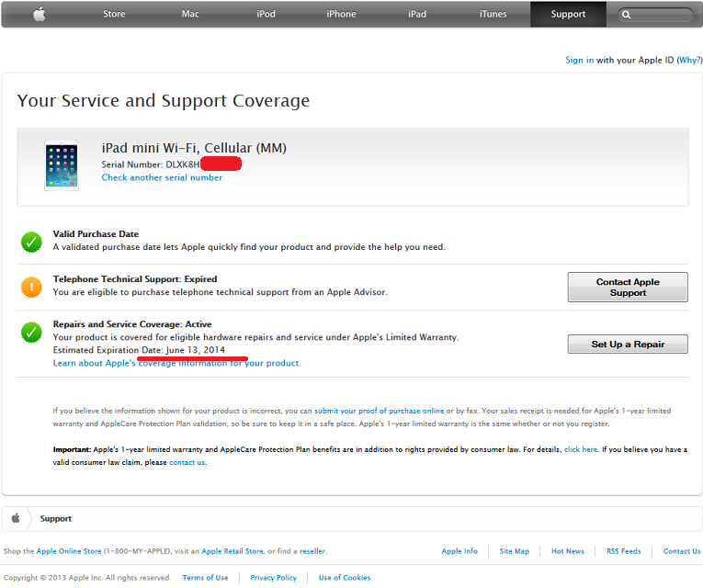Click the search magnifier icon
The image size is (703, 588).
click(627, 15)
